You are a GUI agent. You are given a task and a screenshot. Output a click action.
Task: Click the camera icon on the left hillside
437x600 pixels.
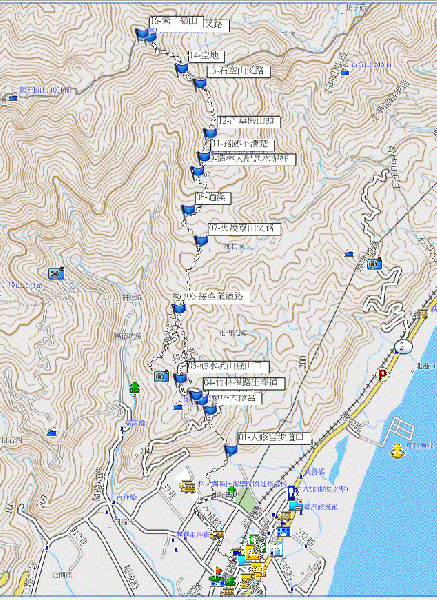[x=56, y=273]
